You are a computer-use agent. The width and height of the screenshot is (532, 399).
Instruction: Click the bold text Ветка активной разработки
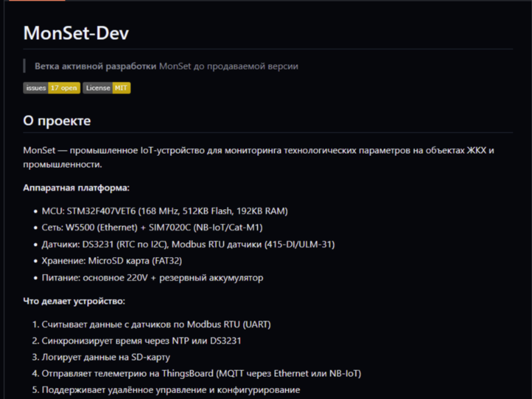[x=95, y=66]
